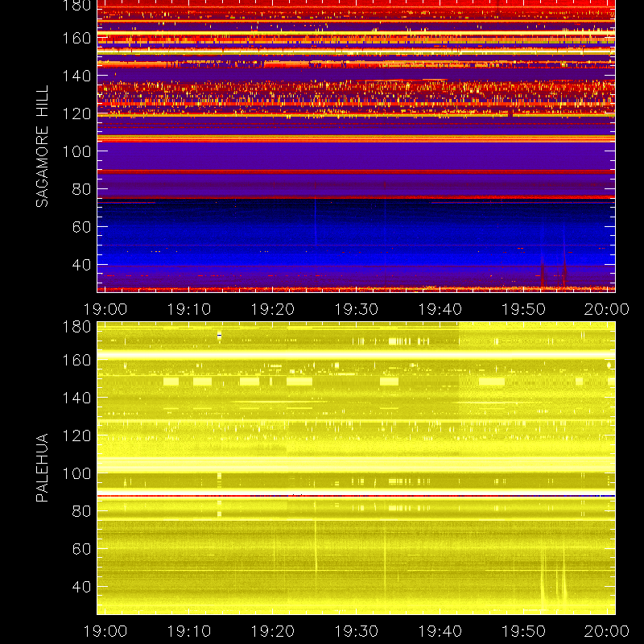Select the 60 frequency label on Palehua plot
Screen dimensions: 644x644
(x=81, y=549)
